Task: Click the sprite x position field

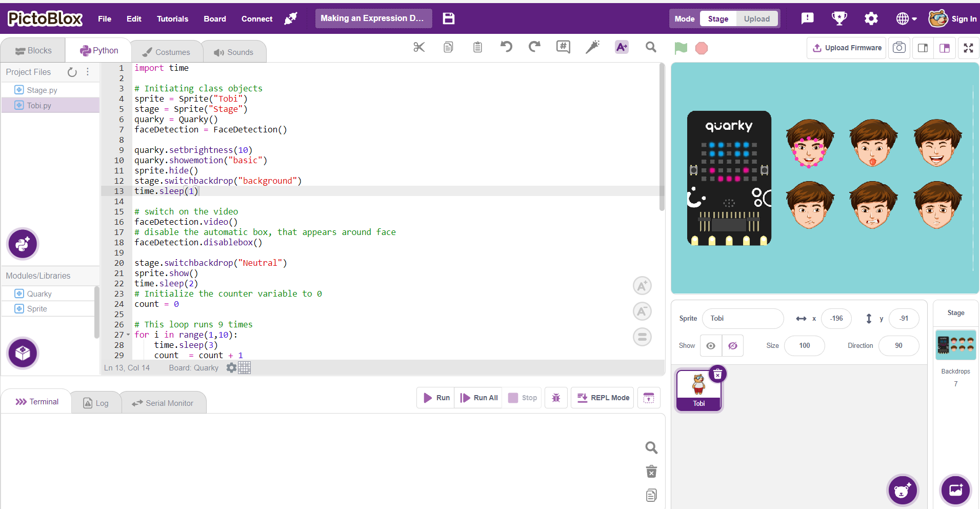Action: tap(836, 319)
